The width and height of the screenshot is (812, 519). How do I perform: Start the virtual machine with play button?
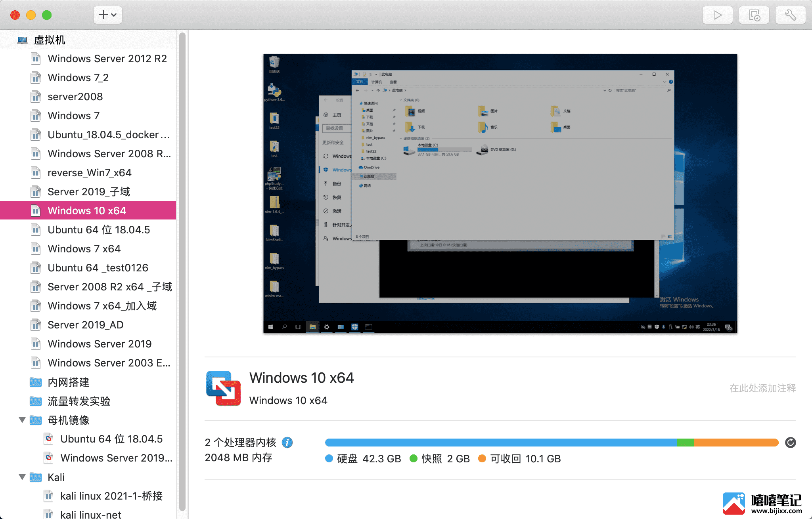click(x=717, y=15)
